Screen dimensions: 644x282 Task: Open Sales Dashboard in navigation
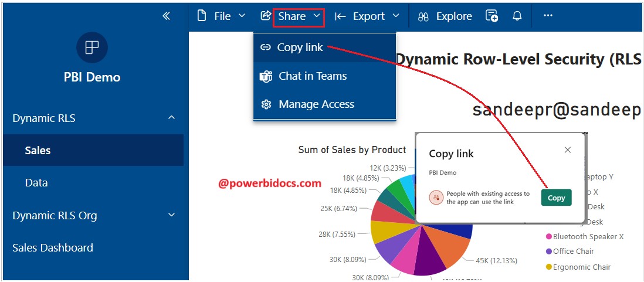(x=53, y=248)
